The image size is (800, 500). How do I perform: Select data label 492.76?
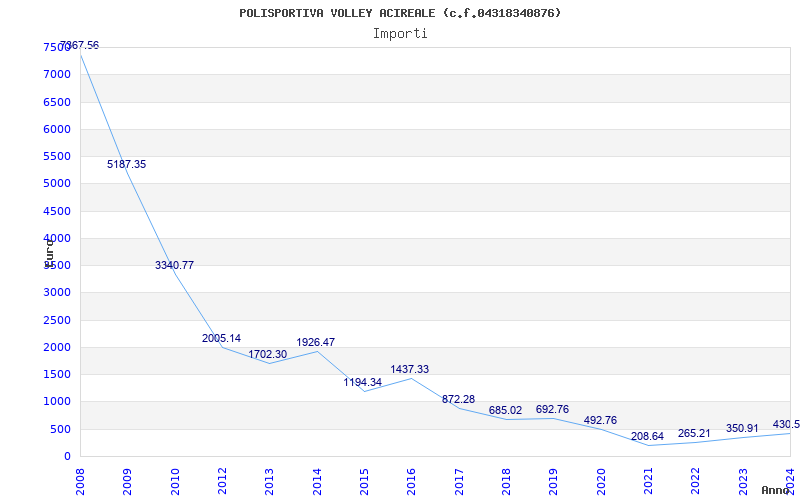point(600,420)
